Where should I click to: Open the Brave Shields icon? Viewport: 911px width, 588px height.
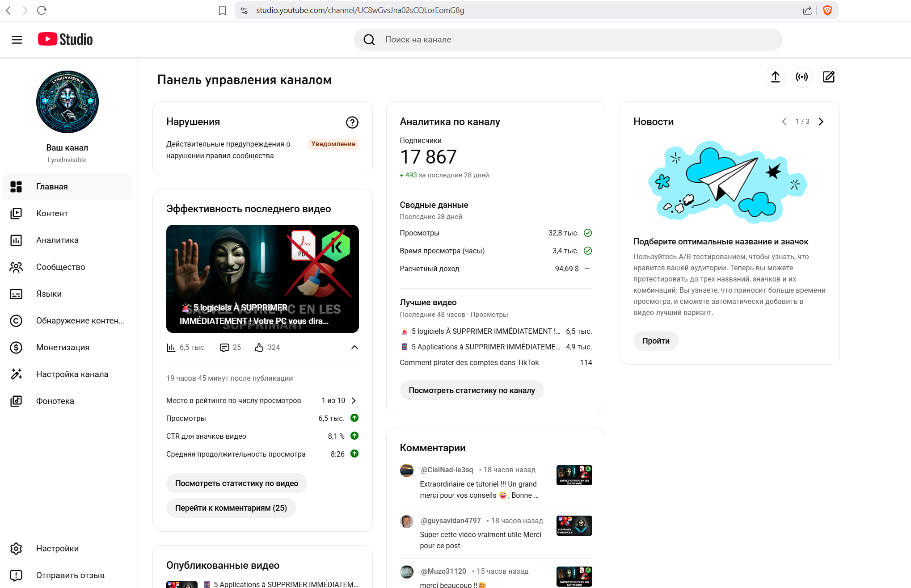(x=827, y=10)
